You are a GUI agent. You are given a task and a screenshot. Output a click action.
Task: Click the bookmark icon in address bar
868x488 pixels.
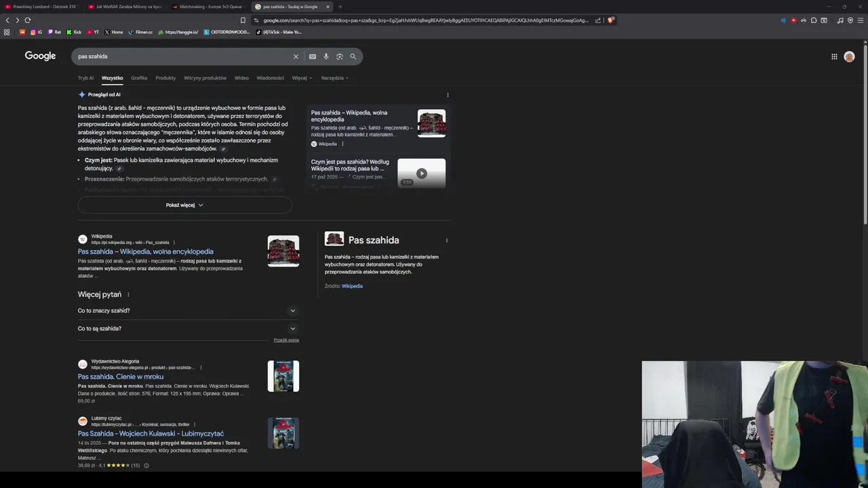[x=243, y=20]
